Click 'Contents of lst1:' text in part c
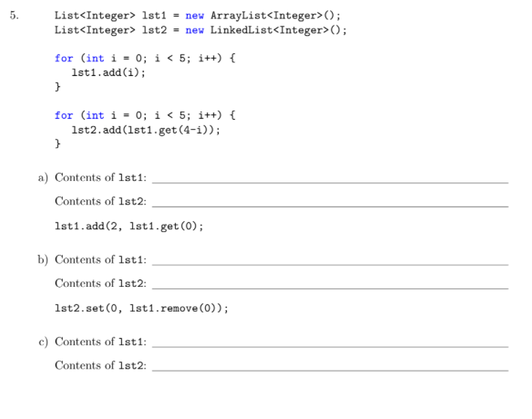The height and width of the screenshot is (419, 532). click(101, 342)
